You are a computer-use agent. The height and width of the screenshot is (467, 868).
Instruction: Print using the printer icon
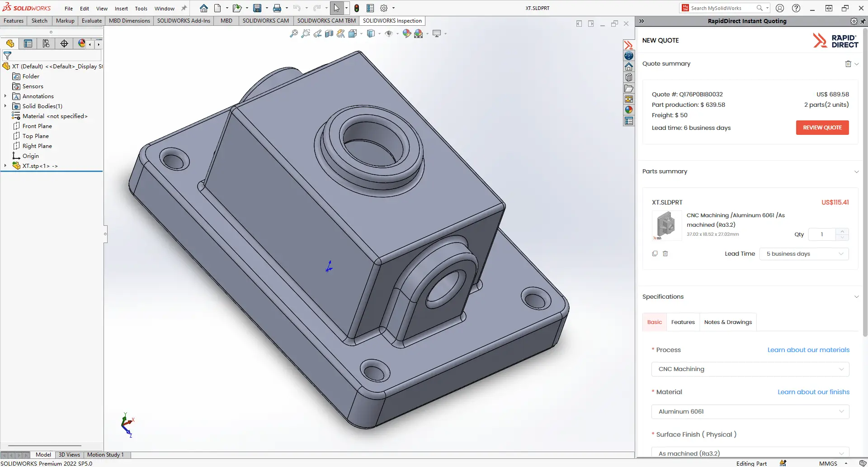coord(277,8)
